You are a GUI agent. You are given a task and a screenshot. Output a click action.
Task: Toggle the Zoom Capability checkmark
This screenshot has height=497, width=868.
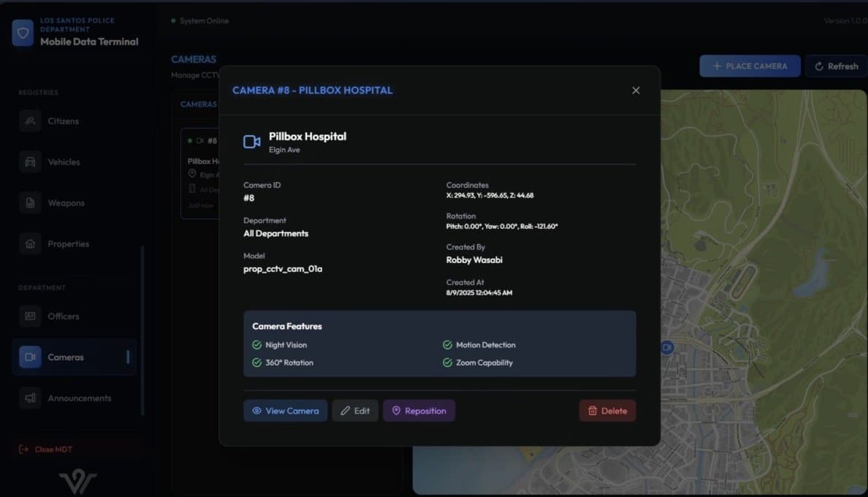pos(447,363)
